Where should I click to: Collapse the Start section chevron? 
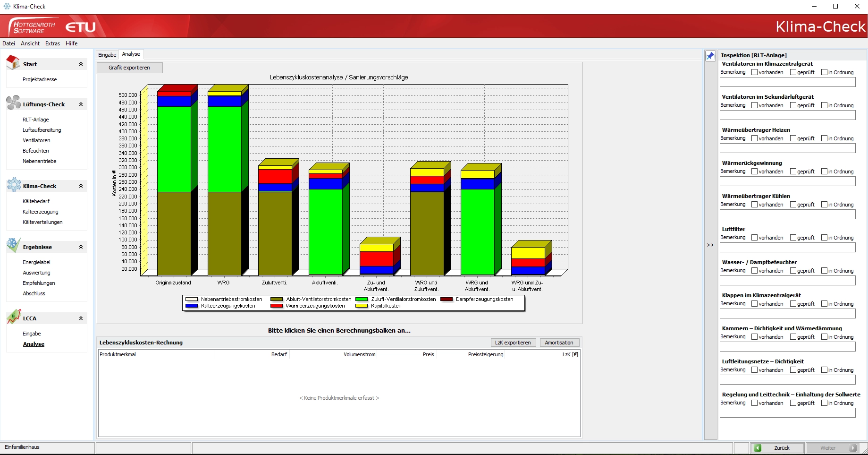tap(81, 64)
